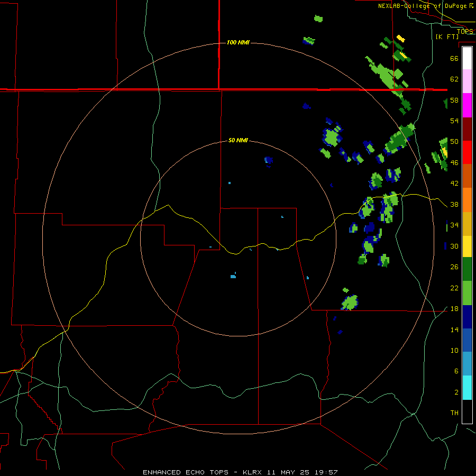Click the yellow legend swatch near 34
476x476 pixels.
click(467, 246)
